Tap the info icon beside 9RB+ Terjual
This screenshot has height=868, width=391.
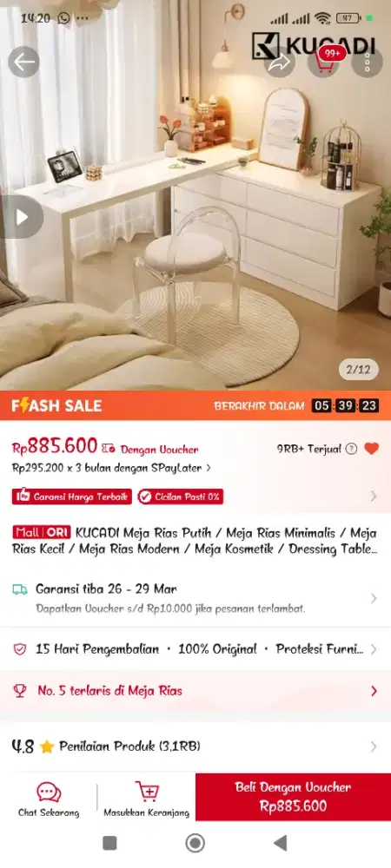[351, 449]
